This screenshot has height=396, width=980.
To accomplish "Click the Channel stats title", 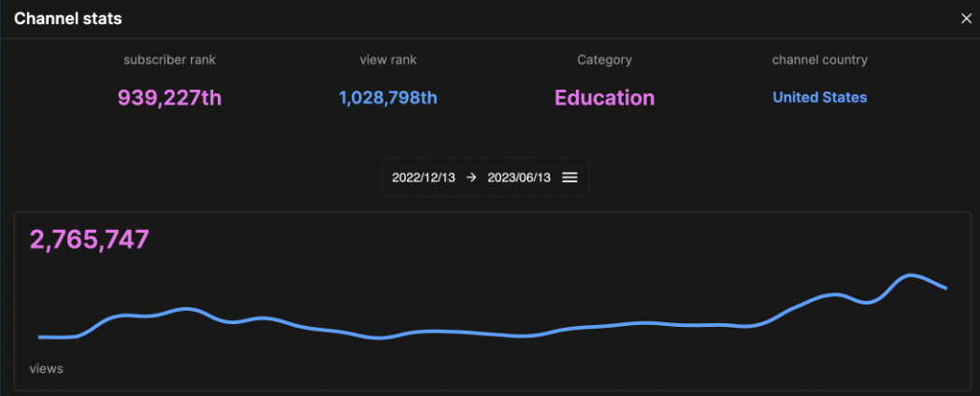I will [x=67, y=19].
